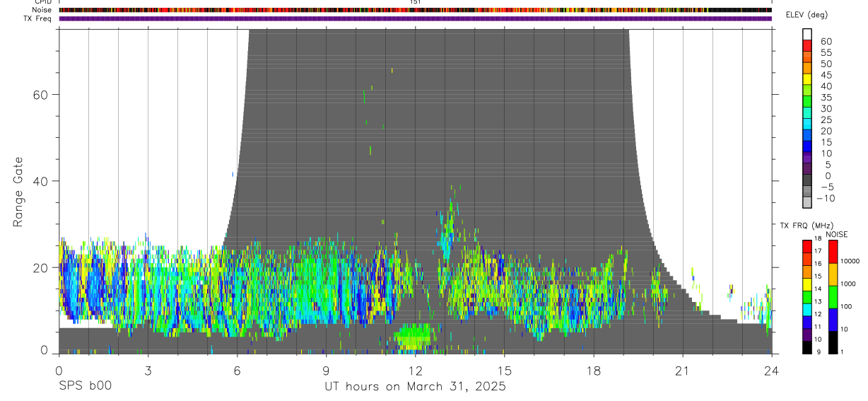Click the x-axis tick label 15
The height and width of the screenshot is (401, 868).
point(505,371)
